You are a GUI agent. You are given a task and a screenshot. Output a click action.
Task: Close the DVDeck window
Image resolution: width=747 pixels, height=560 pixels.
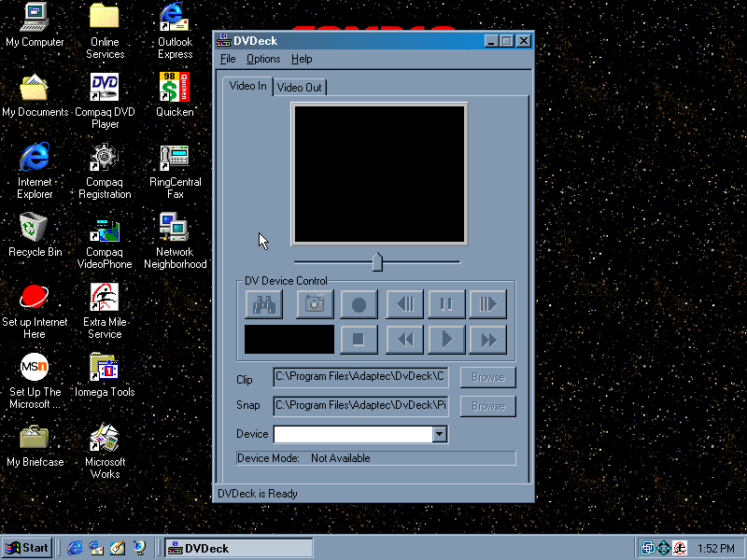click(524, 41)
